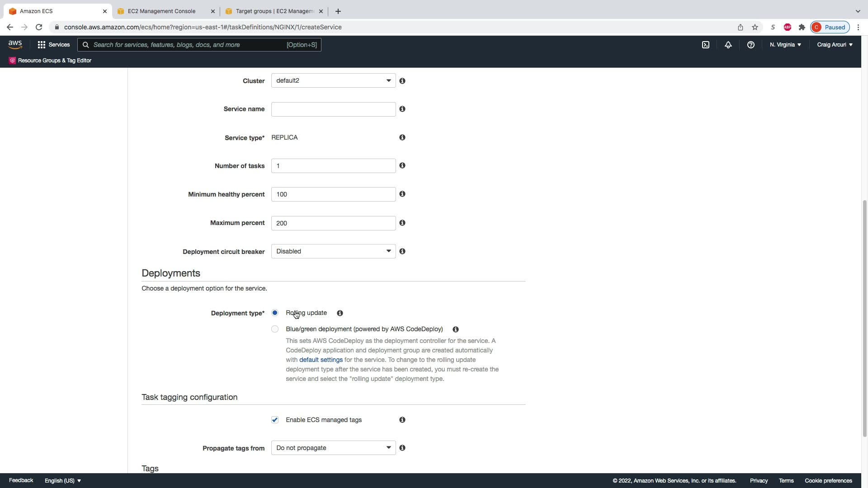
Task: Click info icon next to Rolling update
Action: [340, 313]
